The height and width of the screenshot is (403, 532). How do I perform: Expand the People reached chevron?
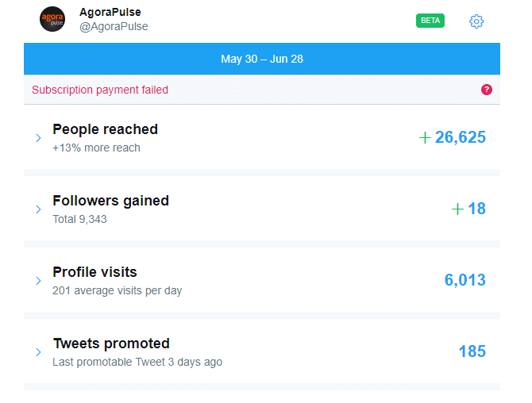pyautogui.click(x=38, y=138)
